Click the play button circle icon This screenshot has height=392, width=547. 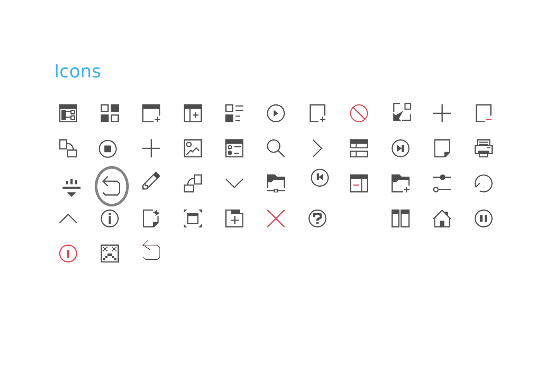point(276,113)
